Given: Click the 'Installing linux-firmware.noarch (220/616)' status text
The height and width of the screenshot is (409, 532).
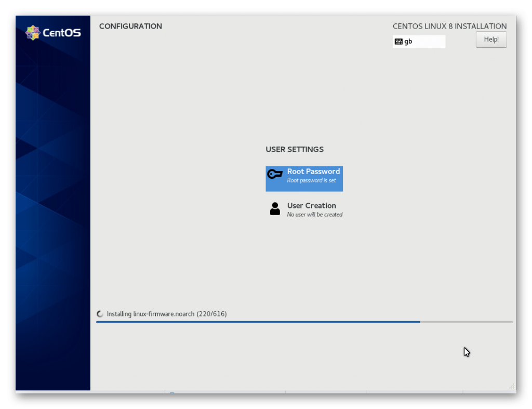Looking at the screenshot, I should [x=167, y=314].
